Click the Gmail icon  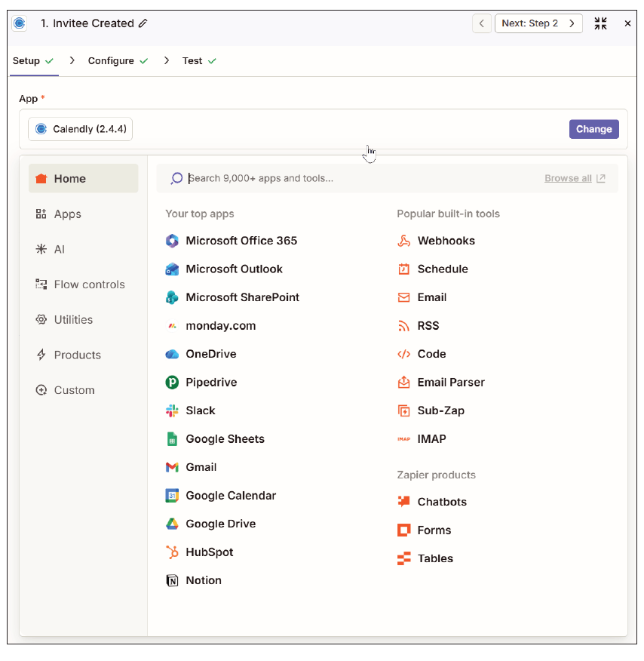click(172, 467)
